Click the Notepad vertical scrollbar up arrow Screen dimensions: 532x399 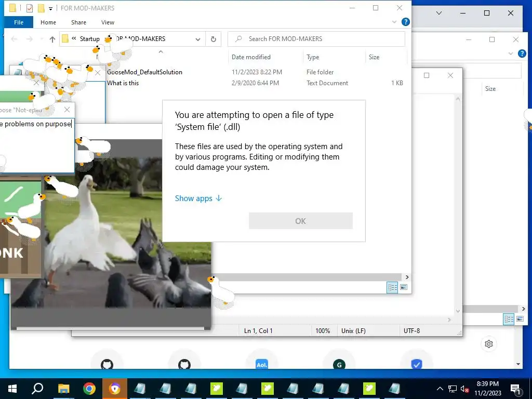coord(458,99)
